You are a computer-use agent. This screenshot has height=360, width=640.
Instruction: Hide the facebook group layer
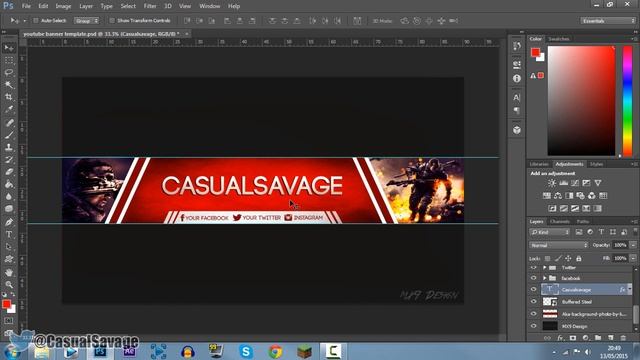pos(533,278)
